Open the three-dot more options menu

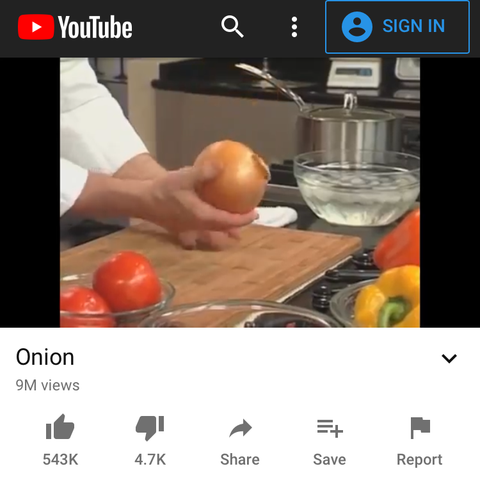[x=294, y=27]
